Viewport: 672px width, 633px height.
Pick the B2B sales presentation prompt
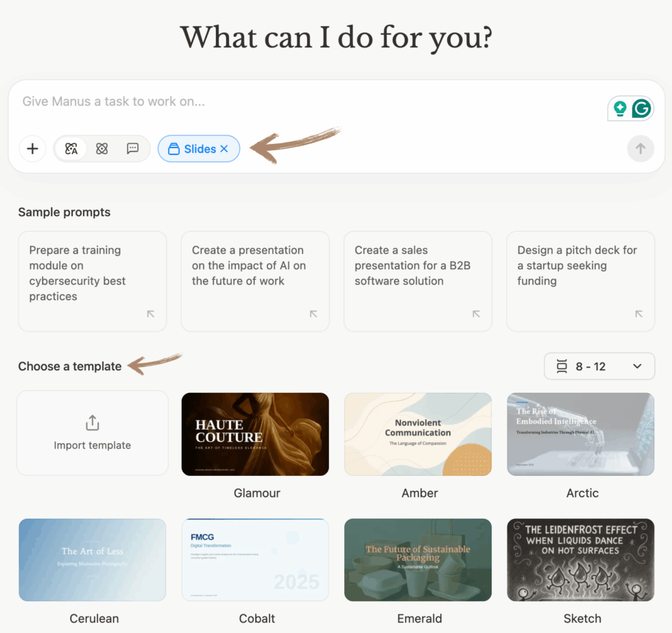coord(418,282)
